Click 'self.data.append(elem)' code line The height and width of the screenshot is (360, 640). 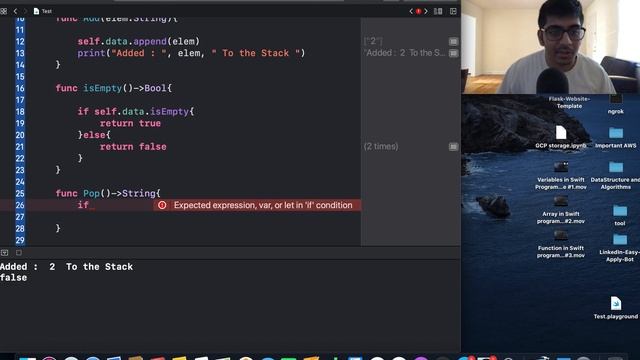coord(139,42)
